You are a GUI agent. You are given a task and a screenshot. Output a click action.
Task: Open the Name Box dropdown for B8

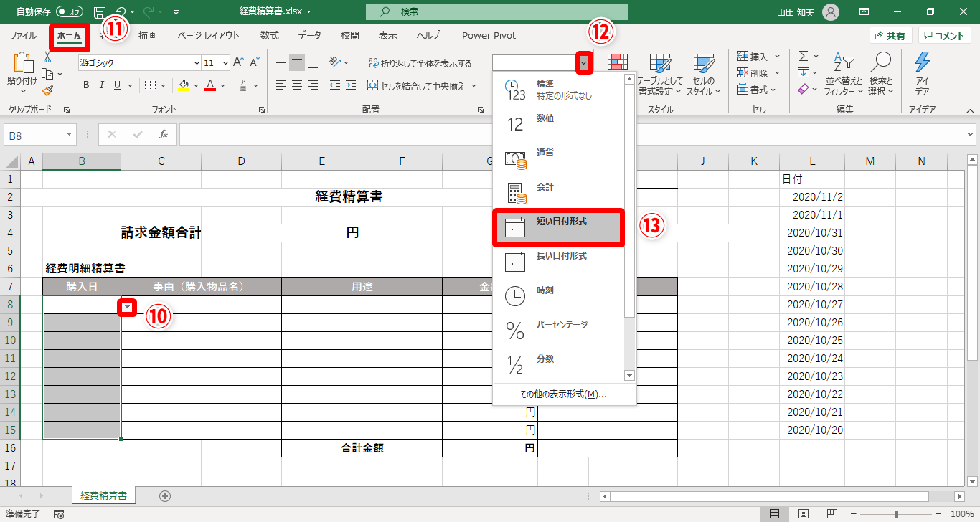[x=70, y=134]
